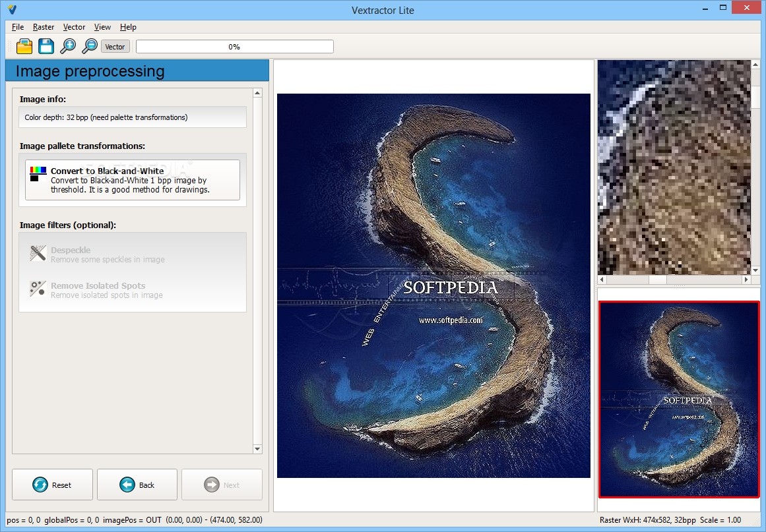Click the preprocessing panel scroll down arrow
The image size is (766, 532).
tap(257, 448)
